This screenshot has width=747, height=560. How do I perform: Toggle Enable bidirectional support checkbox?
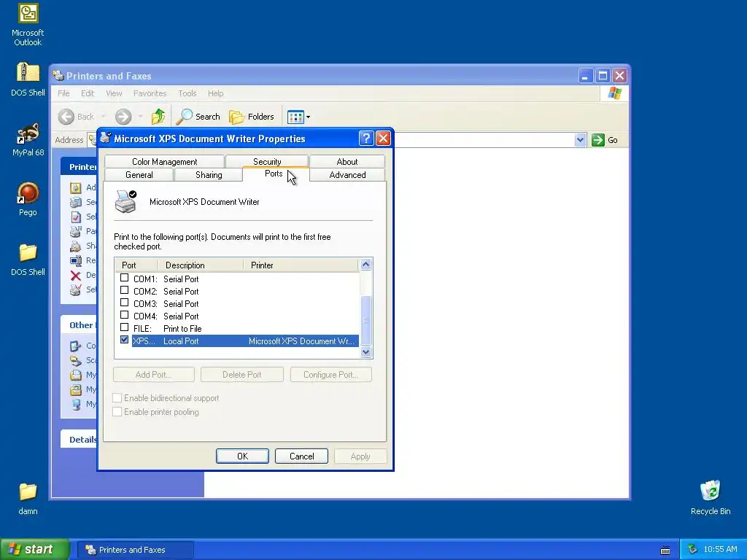pyautogui.click(x=117, y=397)
